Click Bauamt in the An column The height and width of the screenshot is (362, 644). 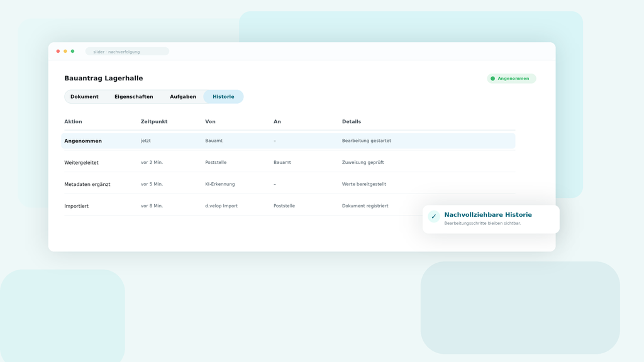(x=282, y=163)
